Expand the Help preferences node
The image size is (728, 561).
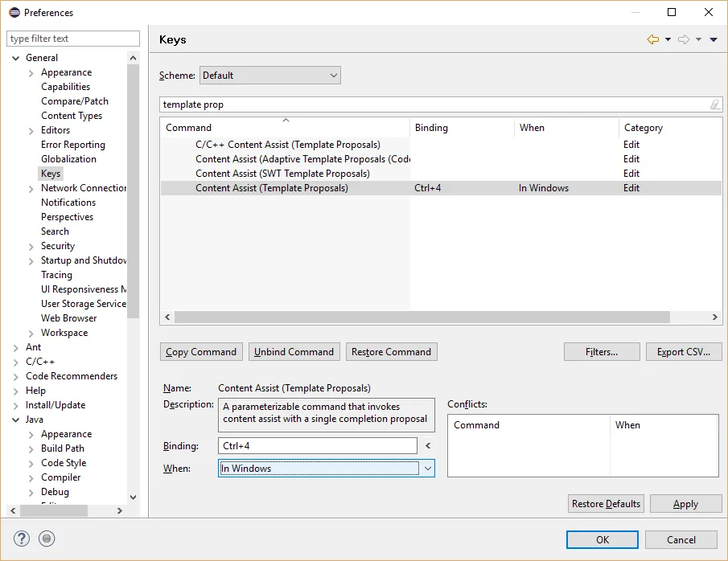(16, 391)
